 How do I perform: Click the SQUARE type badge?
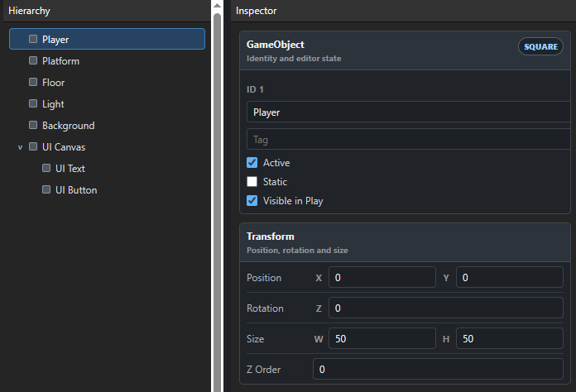point(540,46)
